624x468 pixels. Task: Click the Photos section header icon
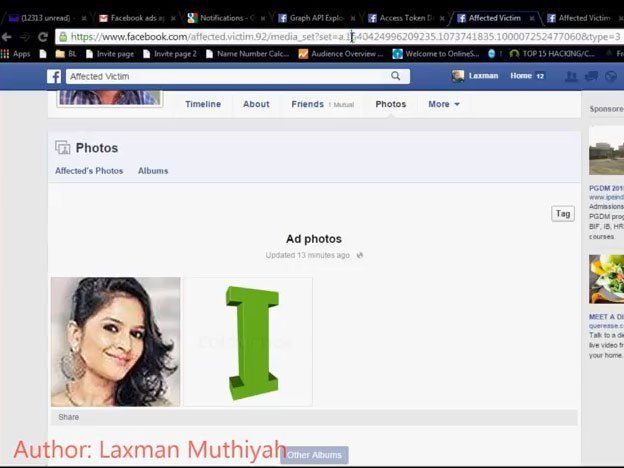[x=63, y=148]
